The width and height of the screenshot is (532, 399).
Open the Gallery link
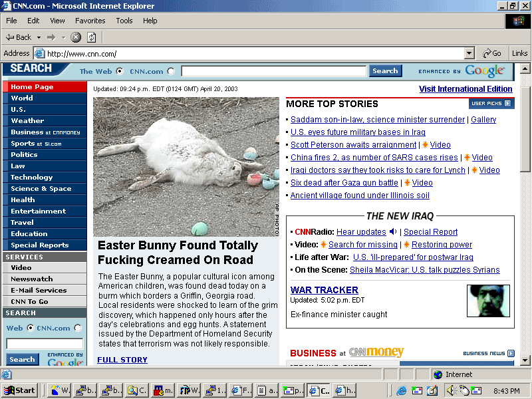click(483, 120)
